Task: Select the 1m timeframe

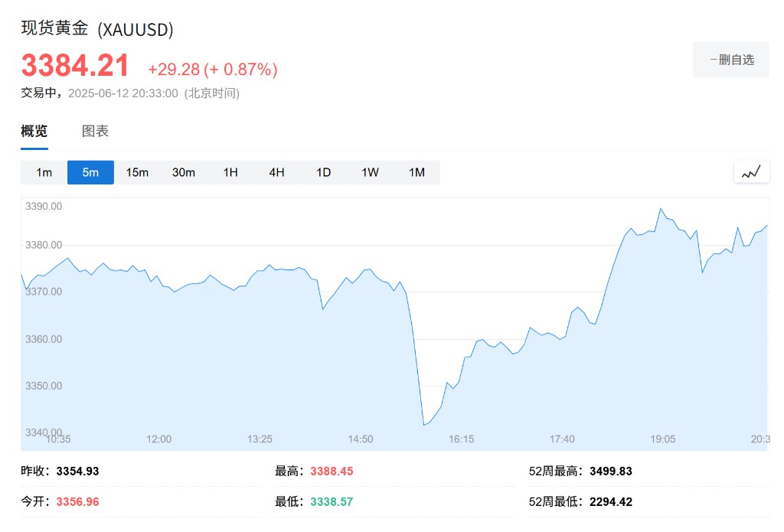Action: pos(44,172)
